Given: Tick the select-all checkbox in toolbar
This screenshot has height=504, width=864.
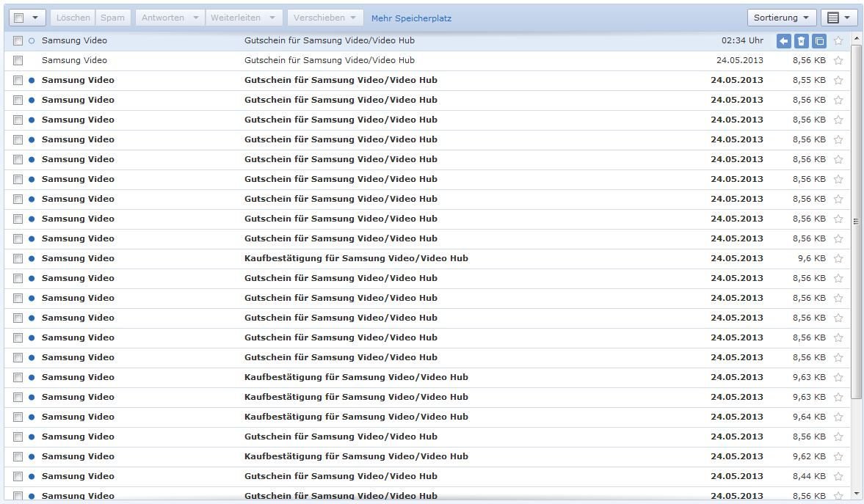Looking at the screenshot, I should coord(19,18).
